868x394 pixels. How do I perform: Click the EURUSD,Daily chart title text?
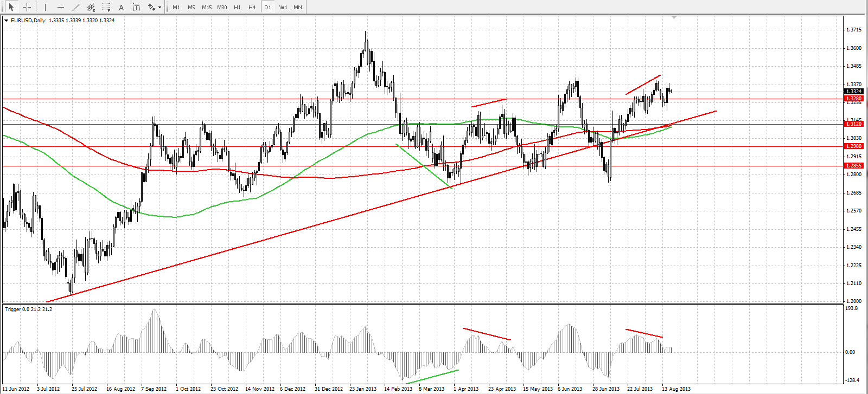pos(28,21)
